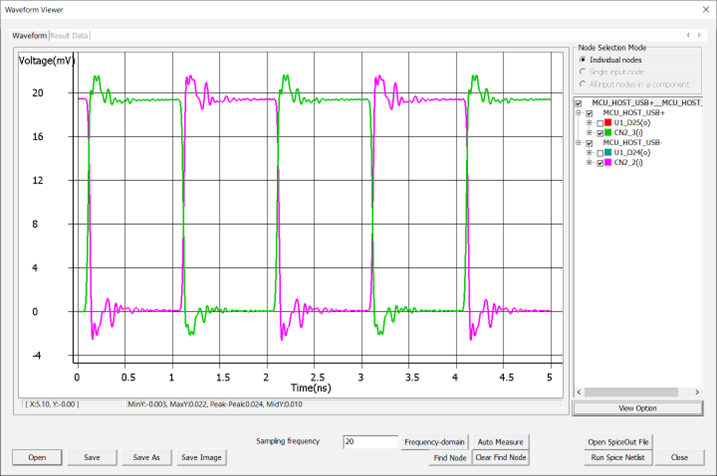Image resolution: width=717 pixels, height=476 pixels.
Task: Click the Auto Measure button
Action: [x=500, y=441]
